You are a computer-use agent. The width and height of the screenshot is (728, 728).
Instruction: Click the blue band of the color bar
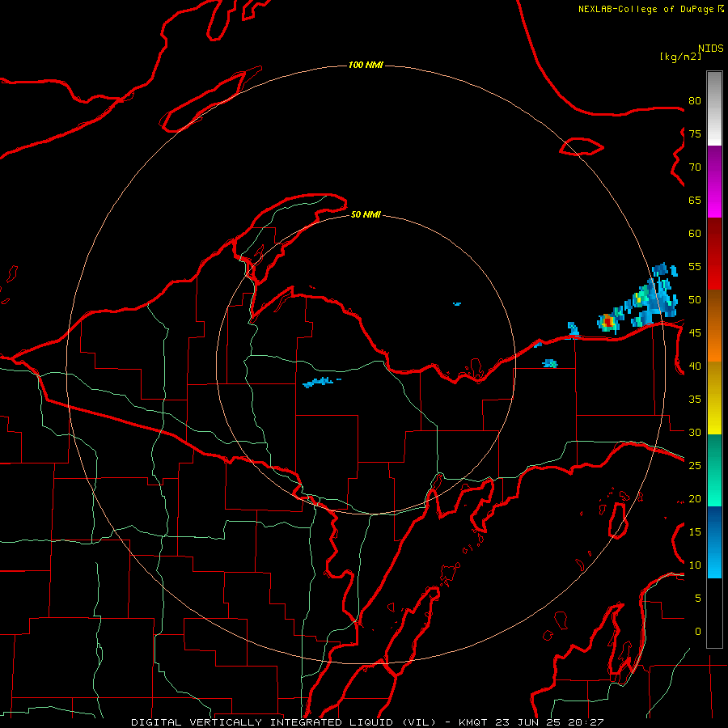click(714, 542)
